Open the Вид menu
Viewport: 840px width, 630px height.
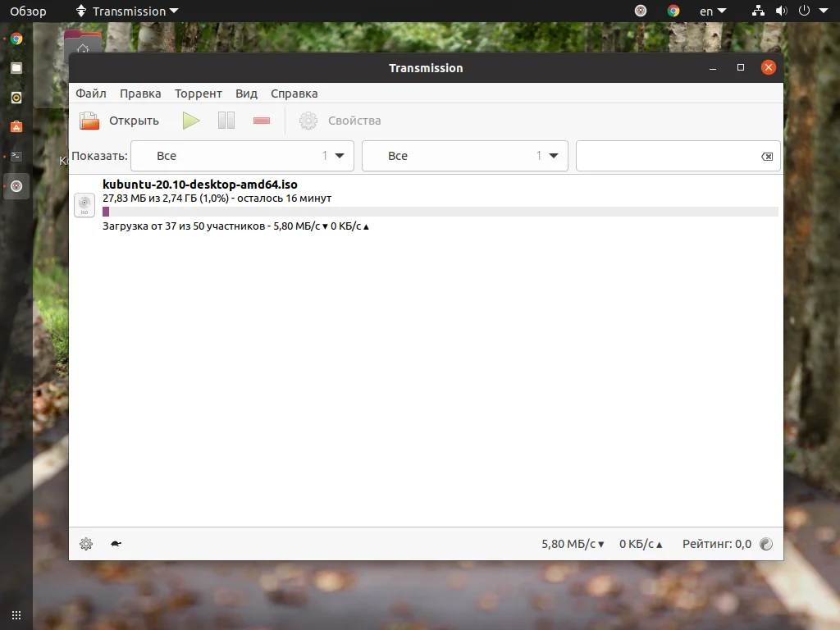coord(245,93)
